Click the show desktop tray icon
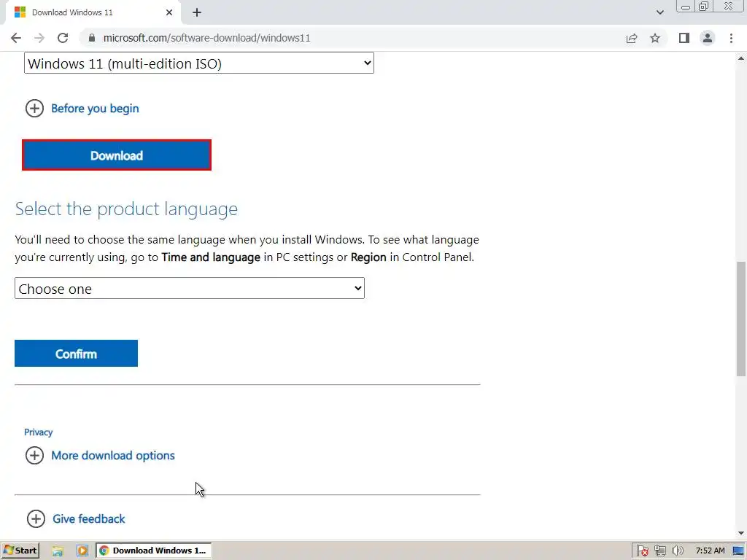This screenshot has width=747, height=560. click(x=738, y=551)
